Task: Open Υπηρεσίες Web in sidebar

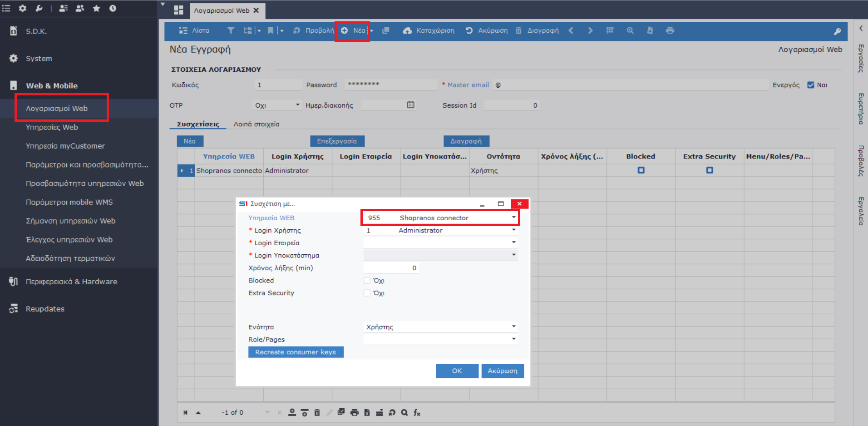Action: 52,127
